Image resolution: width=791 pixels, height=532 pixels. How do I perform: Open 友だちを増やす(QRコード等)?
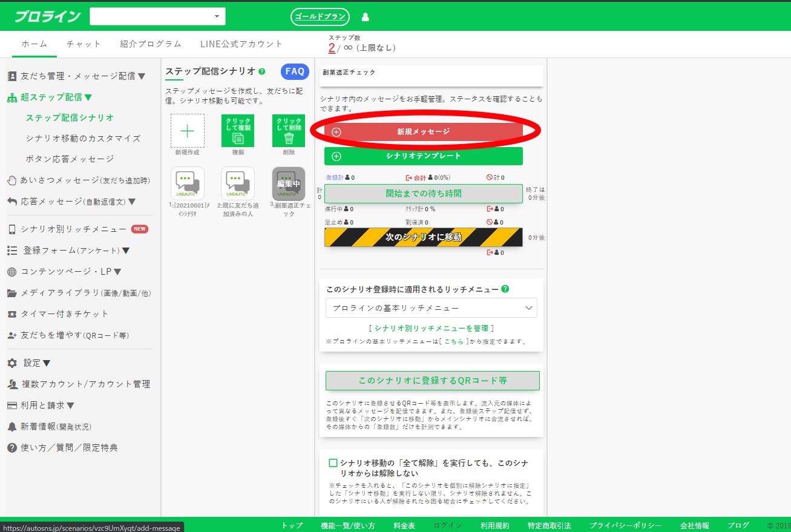pyautogui.click(x=75, y=335)
